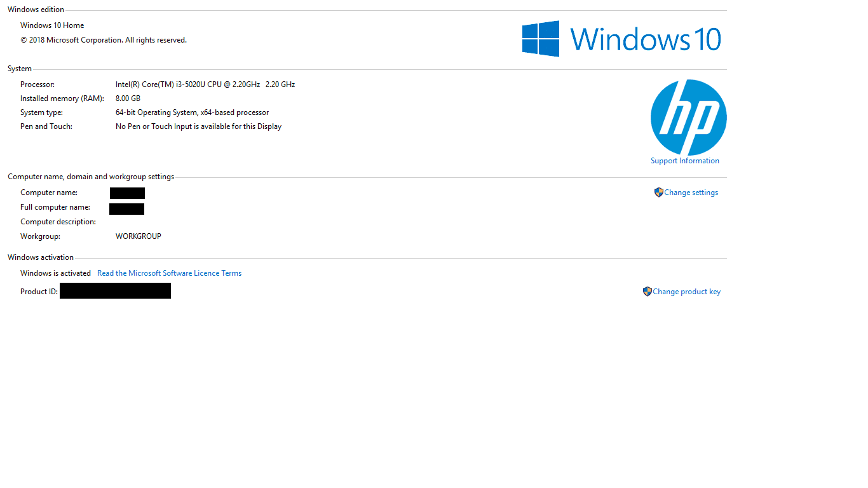The height and width of the screenshot is (488, 868).
Task: Open HP Support Information link
Action: [685, 161]
